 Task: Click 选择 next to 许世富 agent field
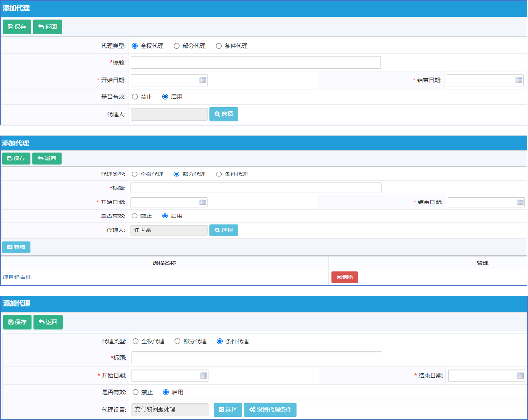(224, 230)
